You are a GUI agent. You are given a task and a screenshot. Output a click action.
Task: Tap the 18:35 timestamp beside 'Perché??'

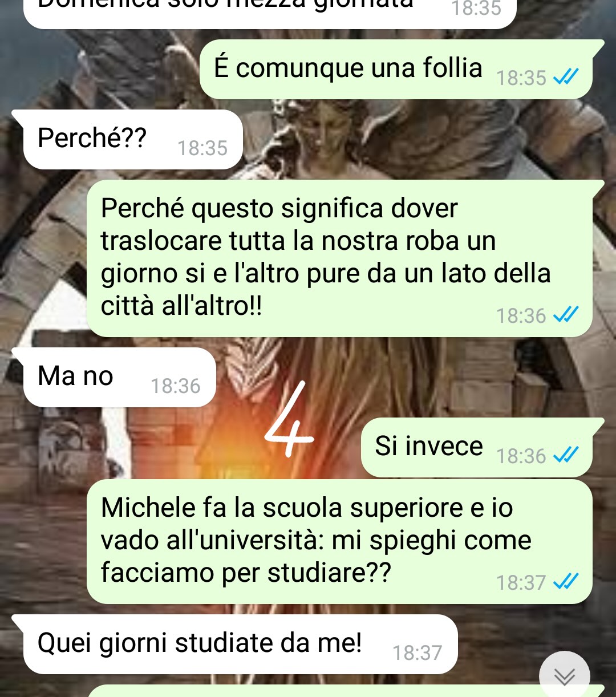[x=202, y=148]
